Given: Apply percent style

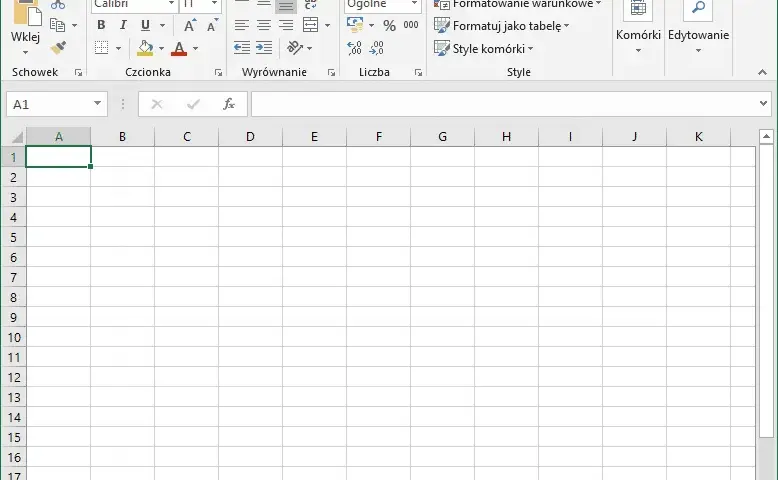Looking at the screenshot, I should (389, 25).
